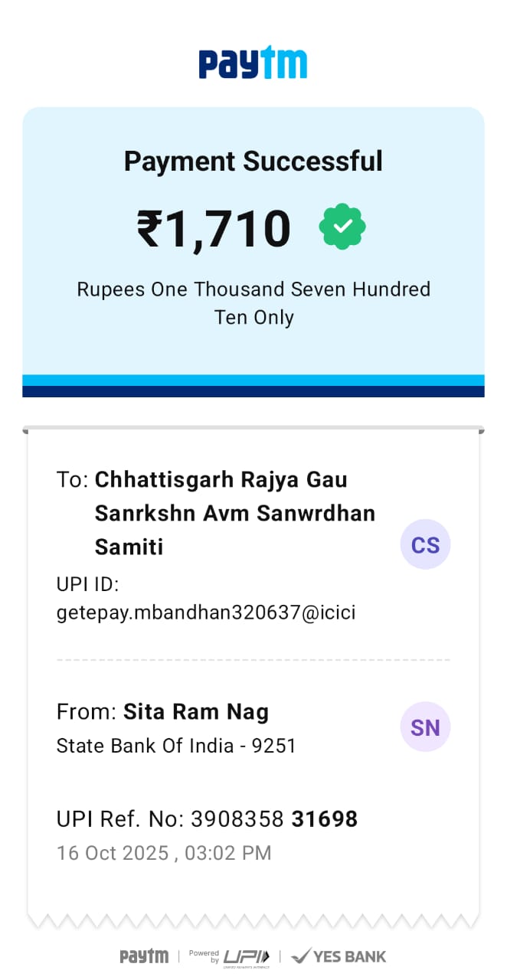Click the 'To:' label

73,480
